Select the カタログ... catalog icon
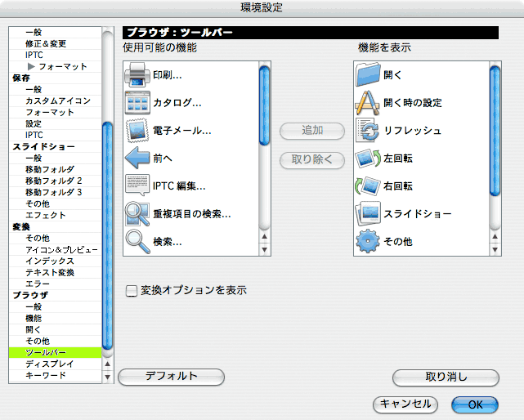 tap(137, 103)
